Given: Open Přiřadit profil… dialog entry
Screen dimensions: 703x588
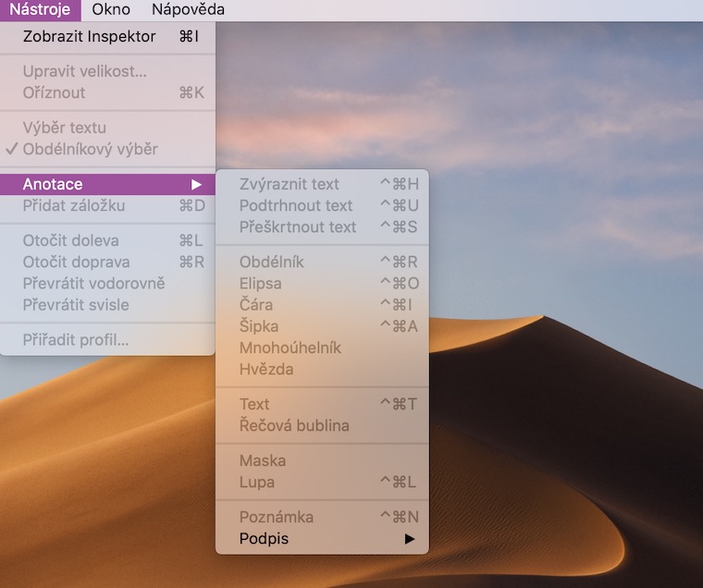Looking at the screenshot, I should click(107, 340).
